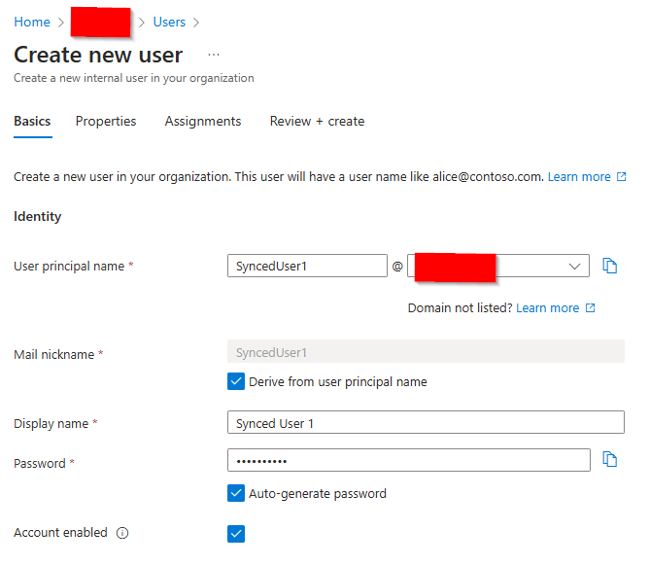Viewport: 666px width, 568px height.
Task: Open Learn more link for domain not listed
Action: [x=547, y=308]
